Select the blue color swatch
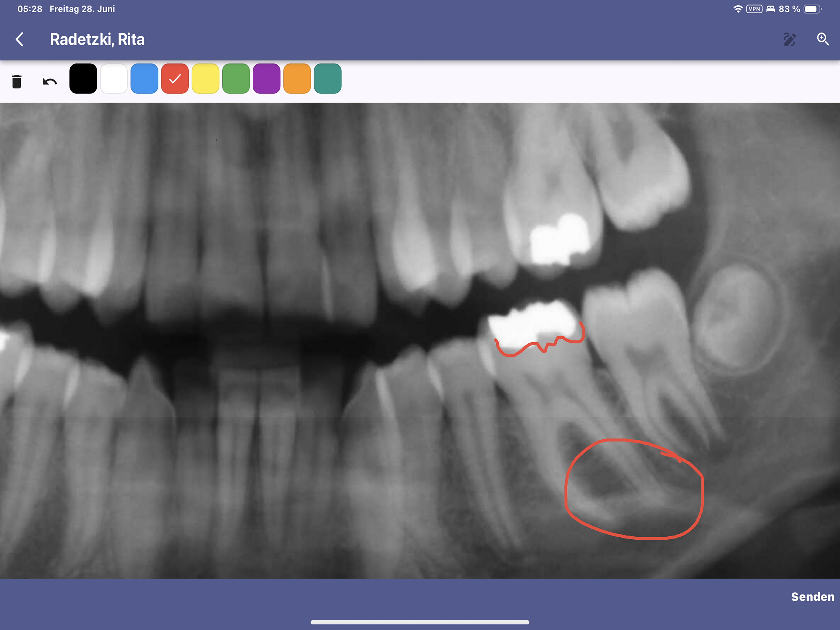Viewport: 840px width, 630px height. click(144, 79)
